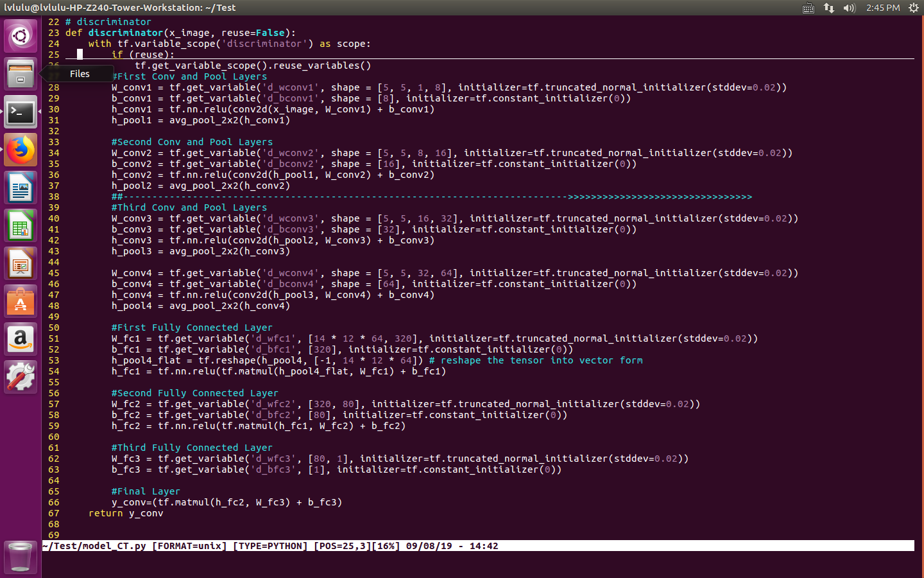Click the '#First Conv and Pool Layers' comment
This screenshot has width=924, height=578.
pyautogui.click(x=189, y=76)
